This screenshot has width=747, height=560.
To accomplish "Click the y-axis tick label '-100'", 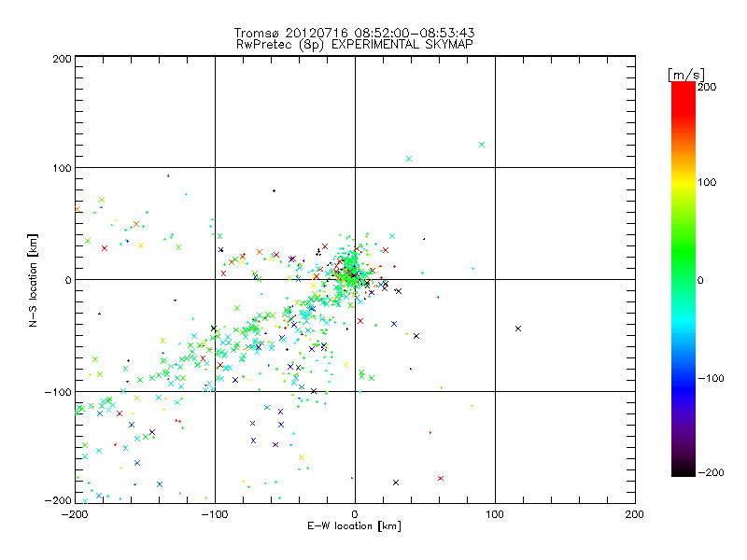I will coord(58,392).
